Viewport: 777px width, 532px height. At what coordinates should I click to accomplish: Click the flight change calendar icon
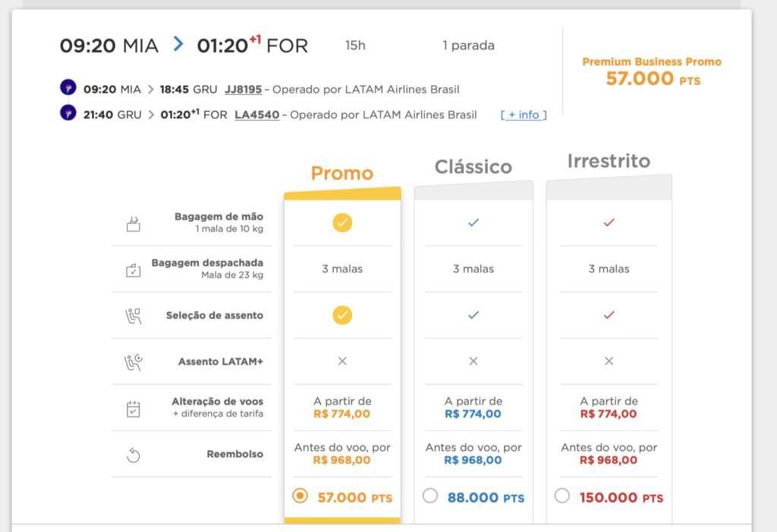pos(134,408)
